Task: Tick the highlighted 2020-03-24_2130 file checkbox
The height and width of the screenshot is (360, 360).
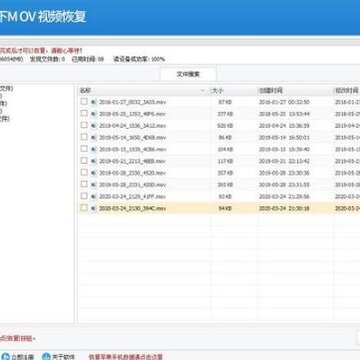Action: [x=84, y=208]
